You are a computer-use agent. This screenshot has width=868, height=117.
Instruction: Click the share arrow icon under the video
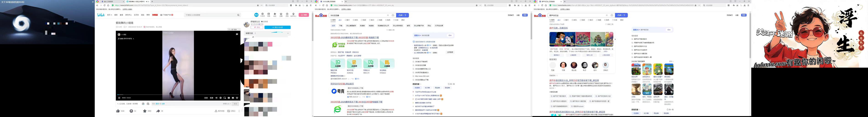tap(158, 111)
